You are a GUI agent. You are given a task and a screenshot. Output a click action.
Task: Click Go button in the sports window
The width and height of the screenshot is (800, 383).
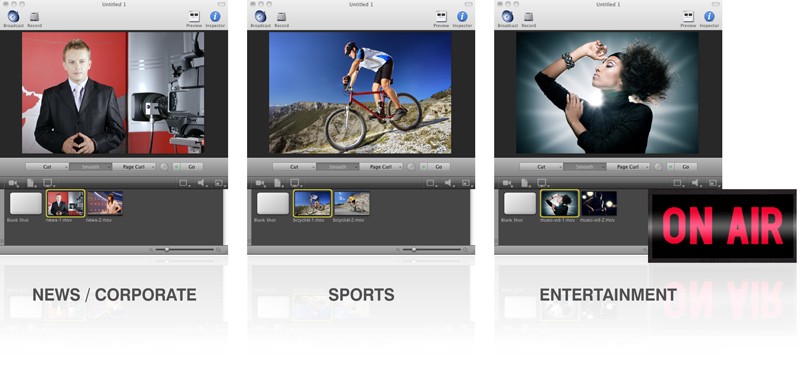439,167
